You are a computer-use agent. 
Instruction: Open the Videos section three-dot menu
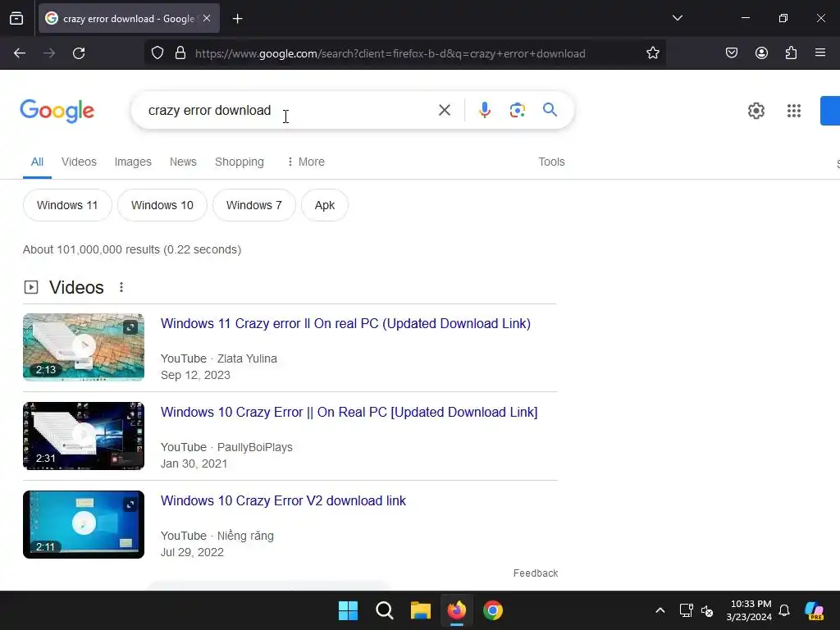pyautogui.click(x=121, y=287)
